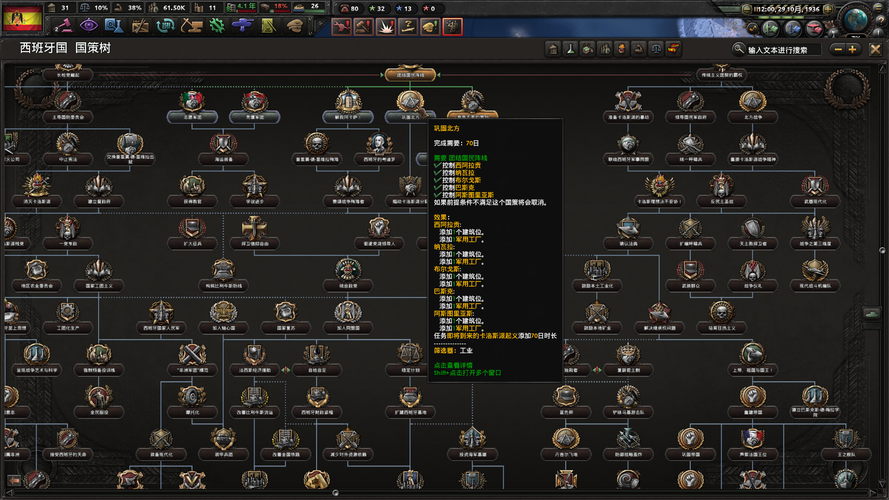
Task: Zoom in focus tree with plus button
Action: (852, 50)
